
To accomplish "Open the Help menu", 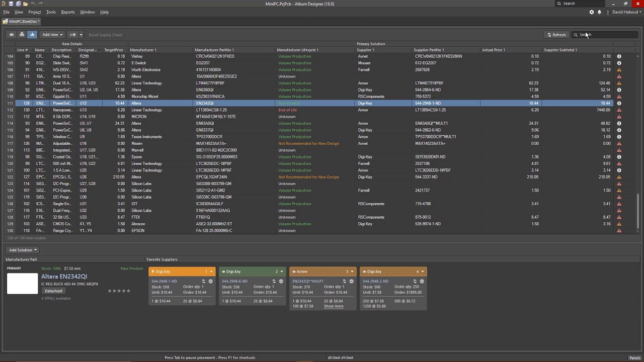I will pyautogui.click(x=104, y=12).
